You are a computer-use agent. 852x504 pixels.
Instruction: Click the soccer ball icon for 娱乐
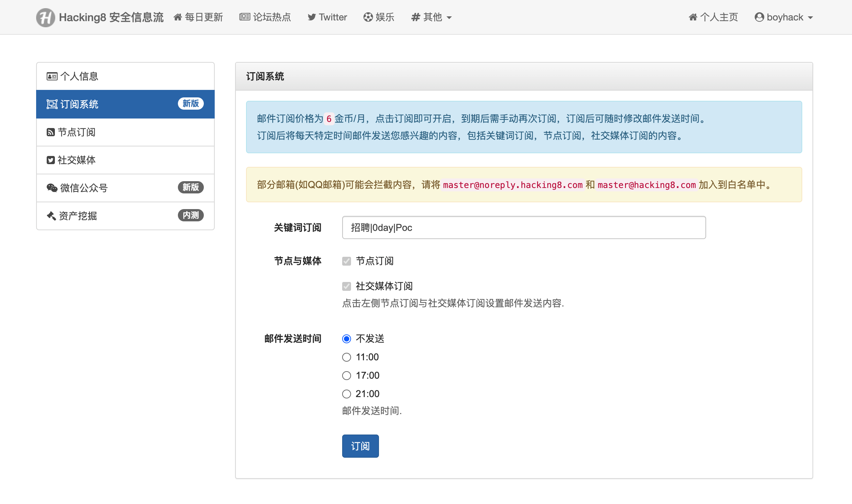click(x=368, y=17)
